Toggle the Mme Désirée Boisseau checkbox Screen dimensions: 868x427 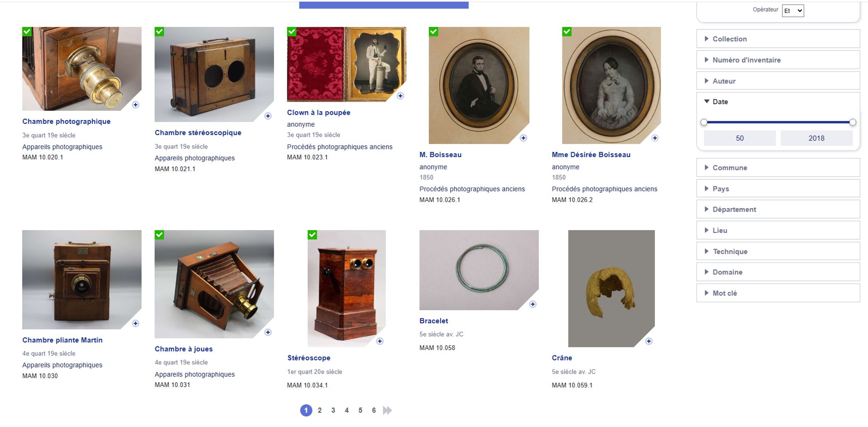(x=566, y=32)
